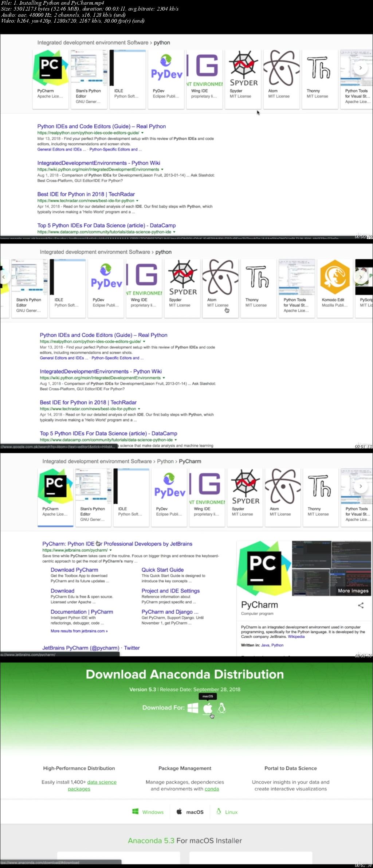373x868 pixels.
Task: Open Python IDEs and Code Editors result, 00:00:40 frame
Action: pos(102,126)
